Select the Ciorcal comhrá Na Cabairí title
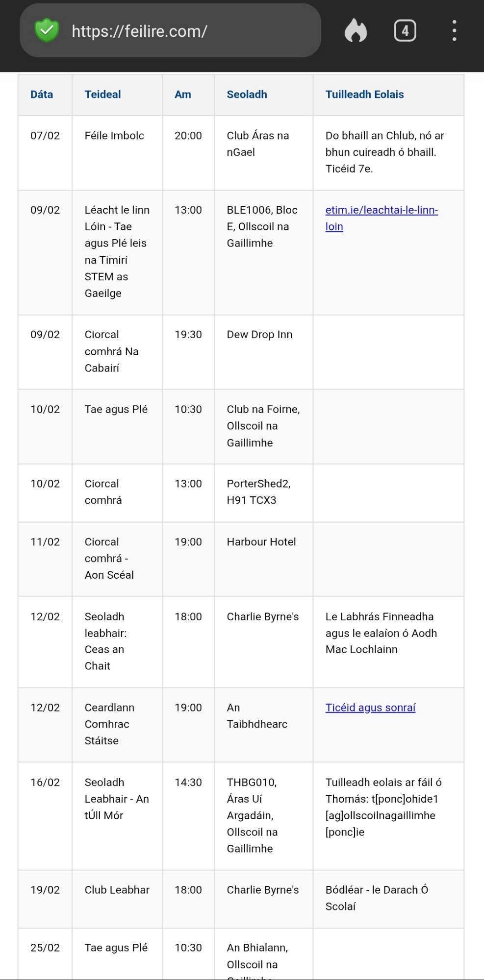The width and height of the screenshot is (484, 980). (x=111, y=351)
